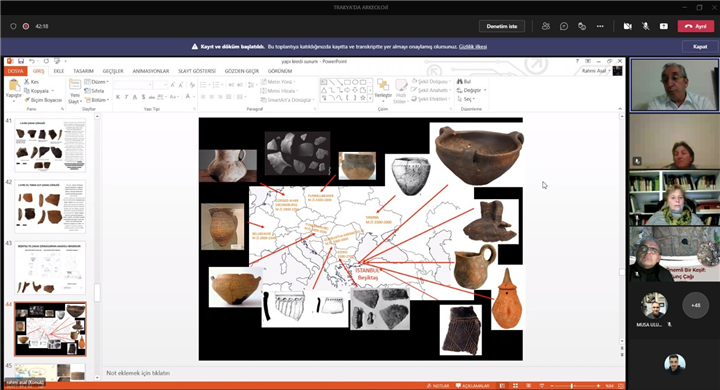Screen dimensions: 720x390
Task: Open the meeting chat conversation
Action: (x=564, y=26)
